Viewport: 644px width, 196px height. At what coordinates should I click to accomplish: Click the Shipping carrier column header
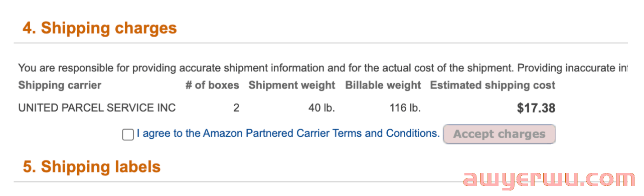click(x=60, y=85)
